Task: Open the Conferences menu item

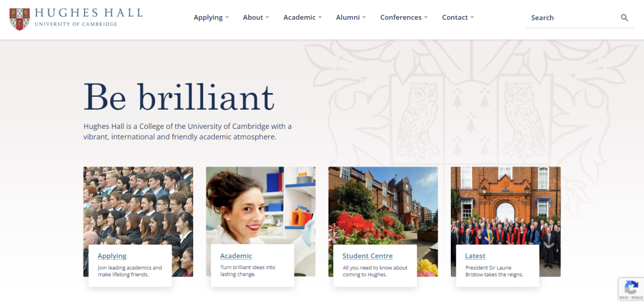Action: tap(401, 17)
